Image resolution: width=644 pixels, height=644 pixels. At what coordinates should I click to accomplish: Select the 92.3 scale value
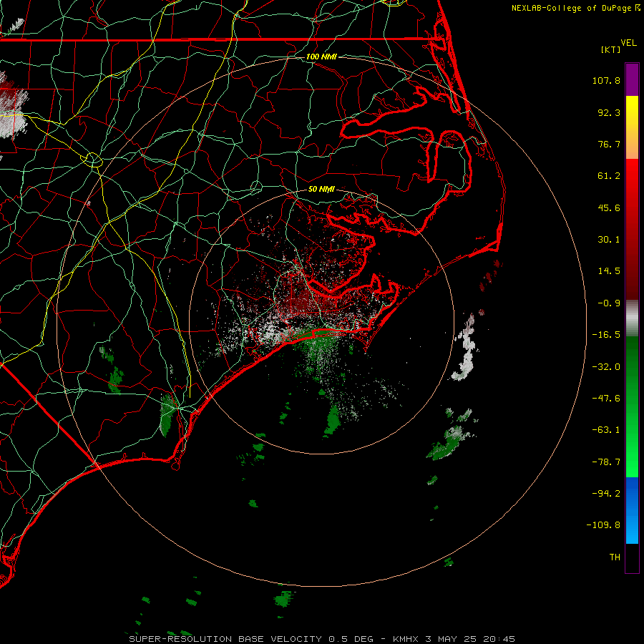pos(609,112)
